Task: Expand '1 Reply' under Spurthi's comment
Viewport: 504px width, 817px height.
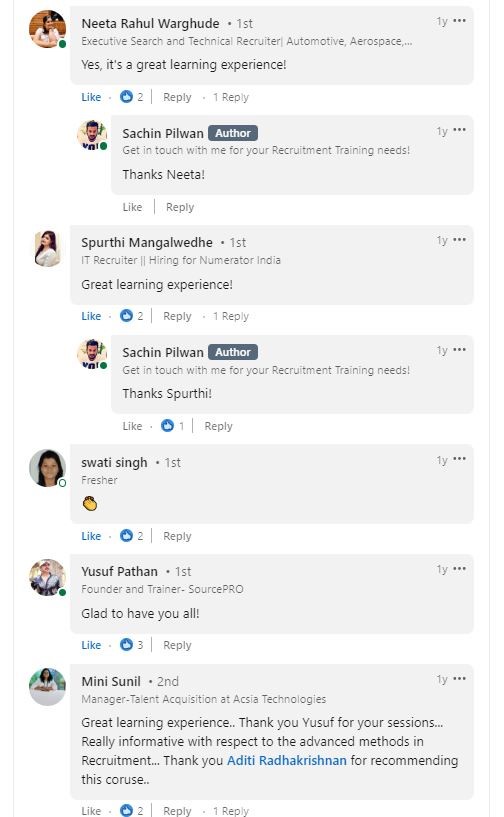Action: point(231,316)
